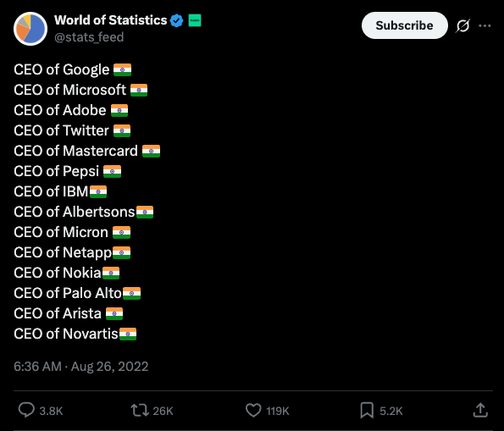504x431 pixels.
Task: Open the World of Statistics display name
Action: (111, 20)
